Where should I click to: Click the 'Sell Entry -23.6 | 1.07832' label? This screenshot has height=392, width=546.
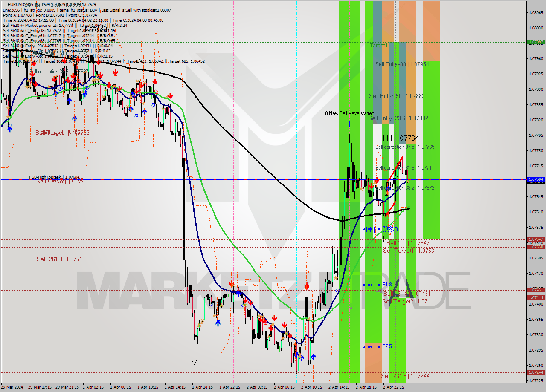tap(398, 118)
